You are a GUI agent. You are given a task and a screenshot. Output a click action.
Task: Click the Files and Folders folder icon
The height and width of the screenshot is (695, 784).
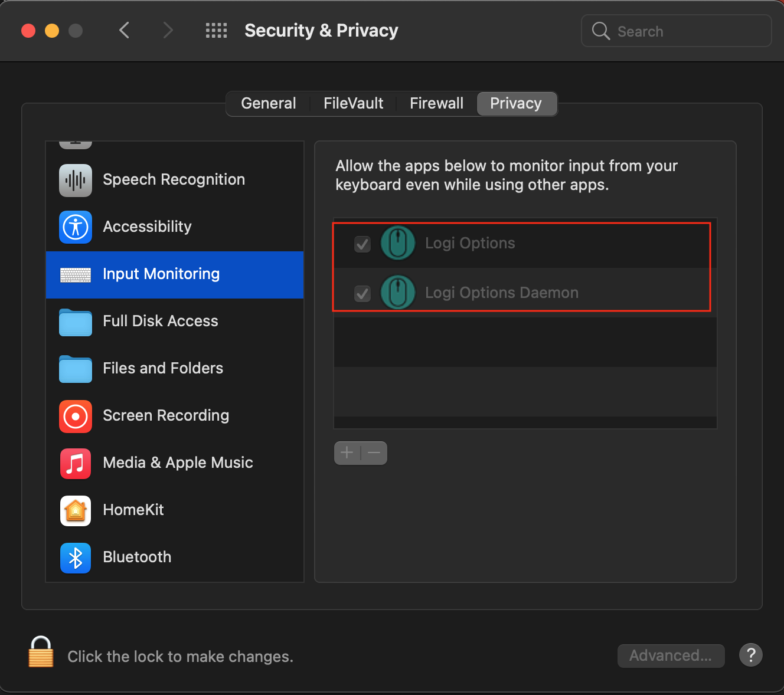(x=76, y=369)
